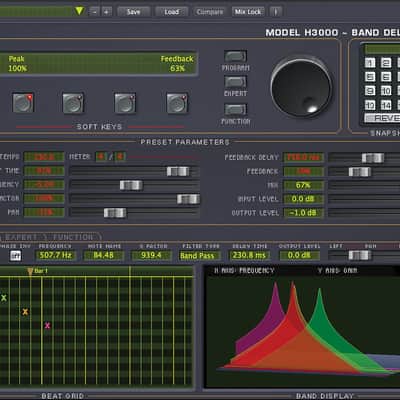This screenshot has width=400, height=400.
Task: Click the Revert button in Snapshots
Action: tap(382, 118)
